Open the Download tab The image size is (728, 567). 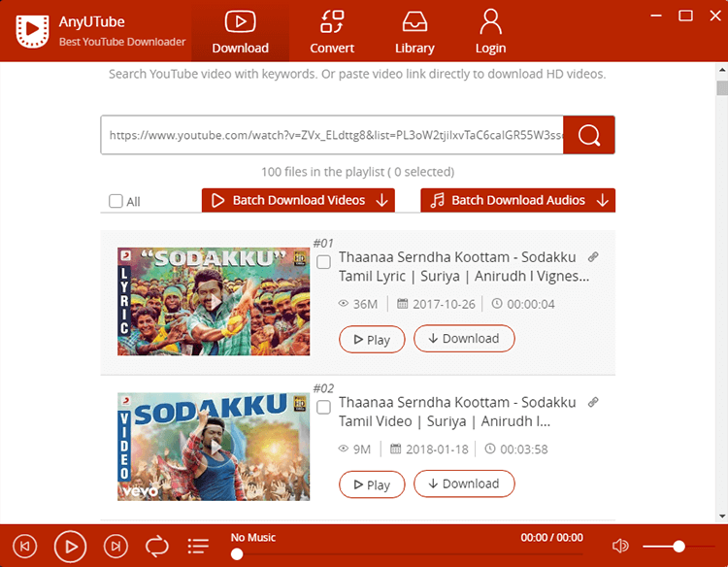(x=240, y=32)
